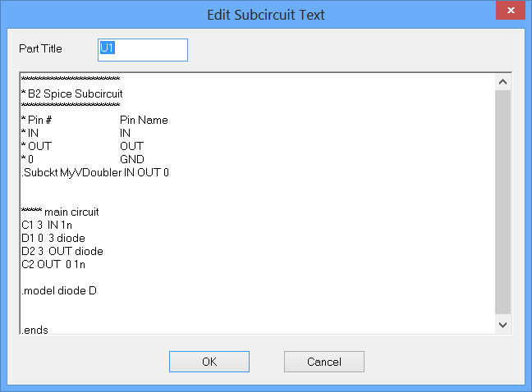The height and width of the screenshot is (392, 532).
Task: Place cursor on the .ends line
Action: (34, 330)
